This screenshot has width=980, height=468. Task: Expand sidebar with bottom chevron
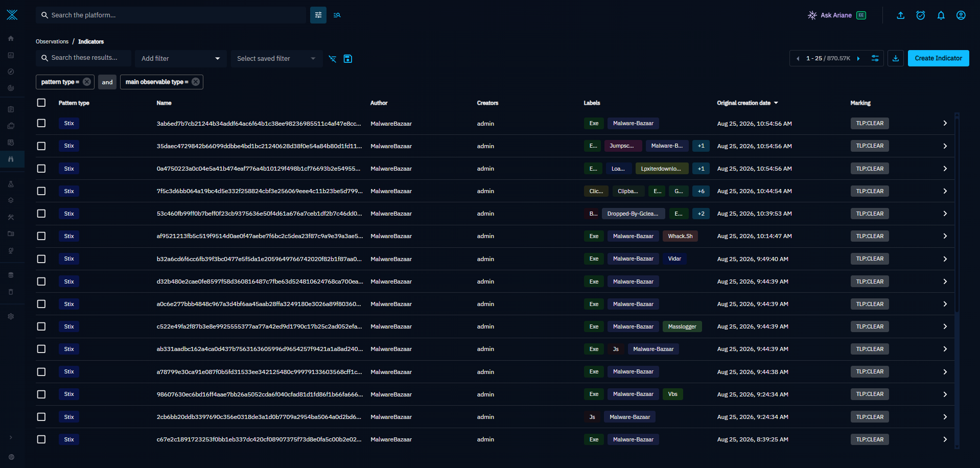click(x=11, y=437)
